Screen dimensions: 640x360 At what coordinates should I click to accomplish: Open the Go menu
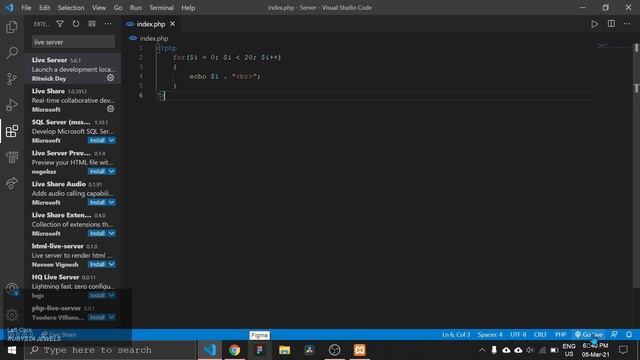(x=118, y=8)
